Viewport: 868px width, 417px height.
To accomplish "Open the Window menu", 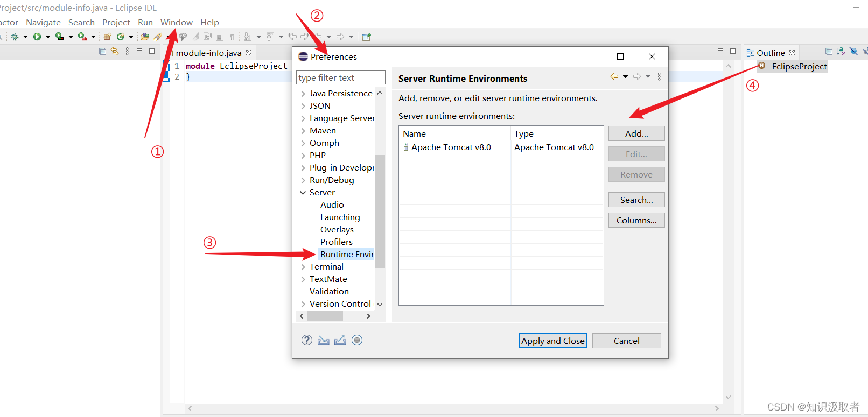I will click(177, 22).
